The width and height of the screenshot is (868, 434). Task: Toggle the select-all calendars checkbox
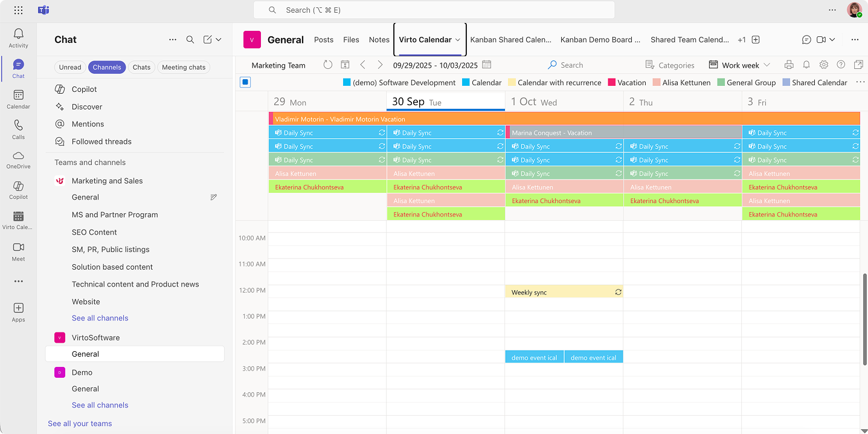coord(245,82)
